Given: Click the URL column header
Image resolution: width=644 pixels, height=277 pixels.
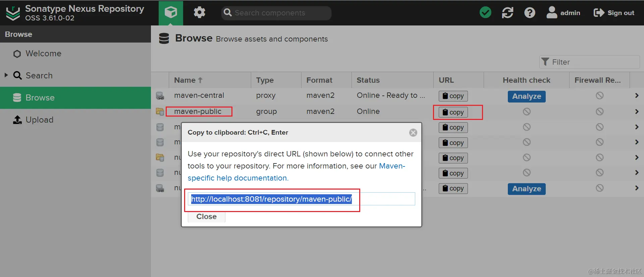Looking at the screenshot, I should pyautogui.click(x=459, y=80).
